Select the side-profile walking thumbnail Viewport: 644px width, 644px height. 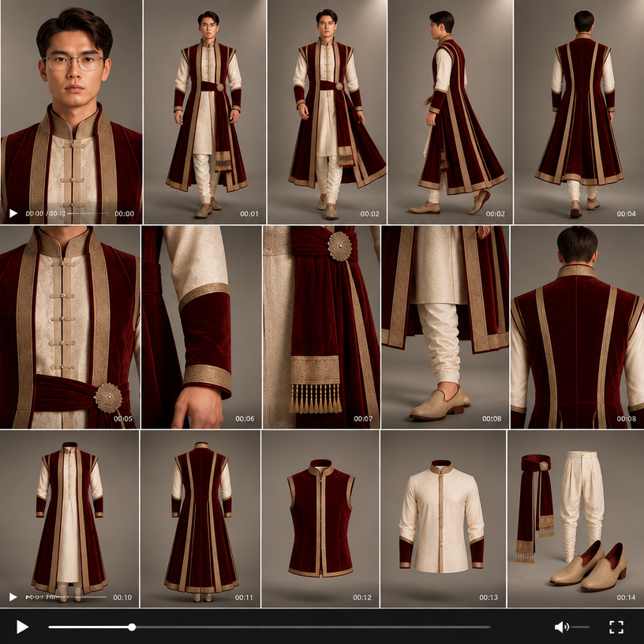pos(450,112)
